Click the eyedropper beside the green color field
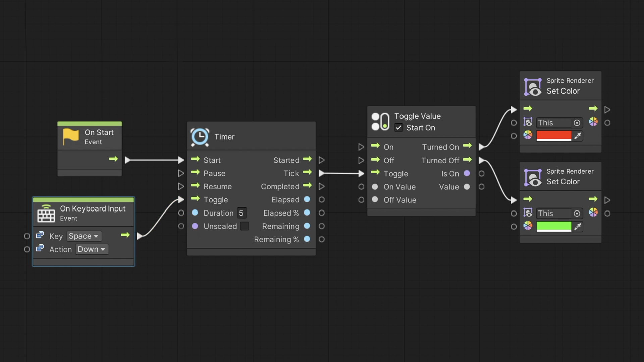Image resolution: width=644 pixels, height=362 pixels. pyautogui.click(x=578, y=226)
